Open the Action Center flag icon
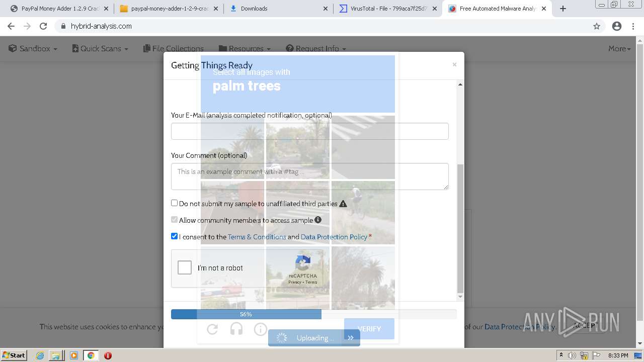 click(596, 355)
